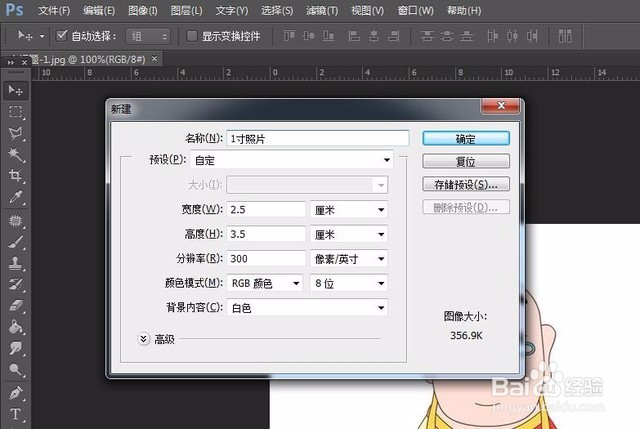Click the align bottom edges icon
This screenshot has width=640, height=429.
click(329, 36)
